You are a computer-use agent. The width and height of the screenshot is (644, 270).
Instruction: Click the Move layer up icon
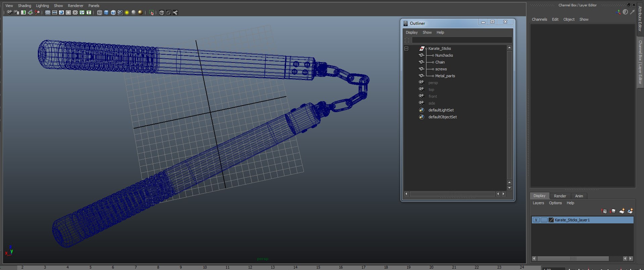[604, 211]
